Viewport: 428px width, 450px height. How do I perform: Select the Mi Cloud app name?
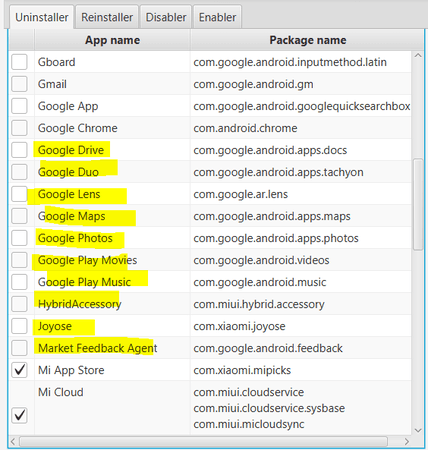pos(61,392)
